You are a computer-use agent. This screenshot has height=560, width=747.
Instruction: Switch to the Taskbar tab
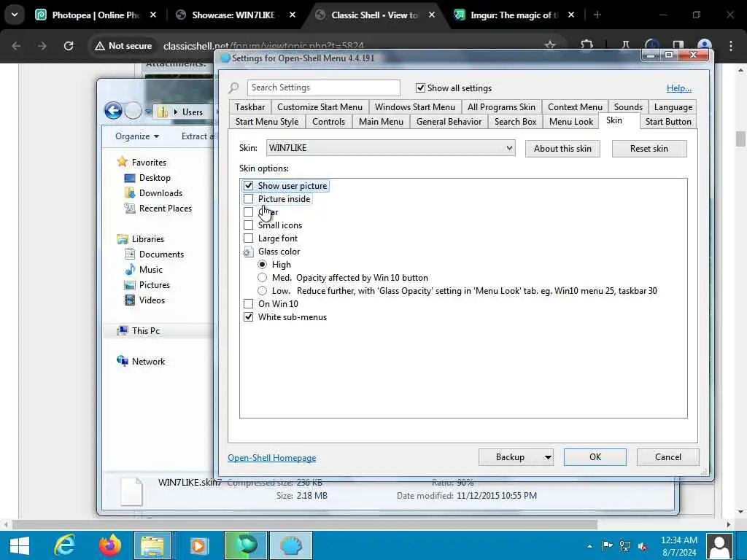point(249,107)
